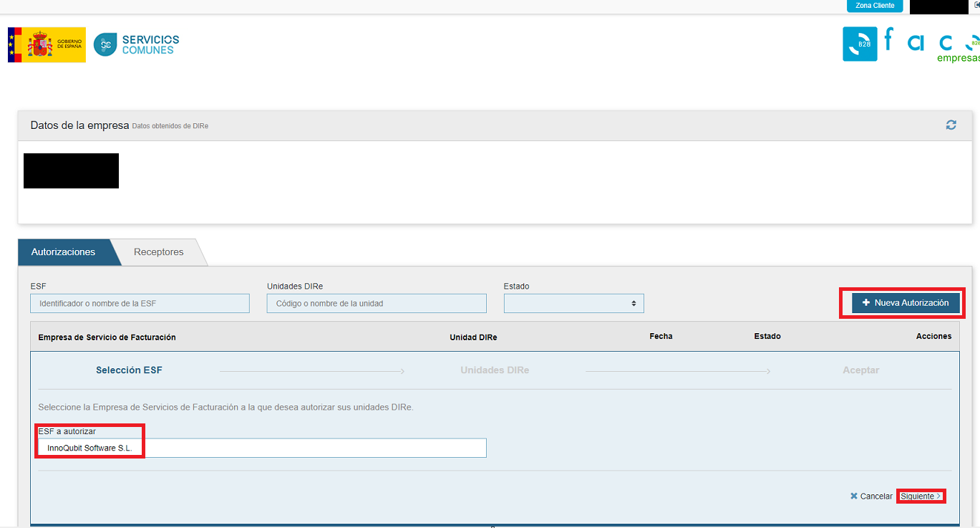Click the small icon at the top right corner
The height and width of the screenshot is (528, 980).
(975, 5)
